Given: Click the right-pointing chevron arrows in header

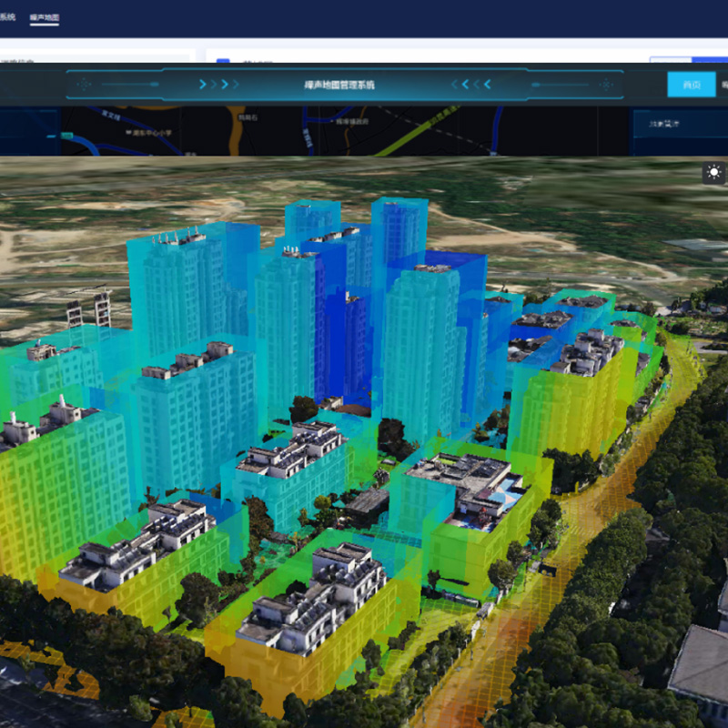Looking at the screenshot, I should tap(219, 85).
